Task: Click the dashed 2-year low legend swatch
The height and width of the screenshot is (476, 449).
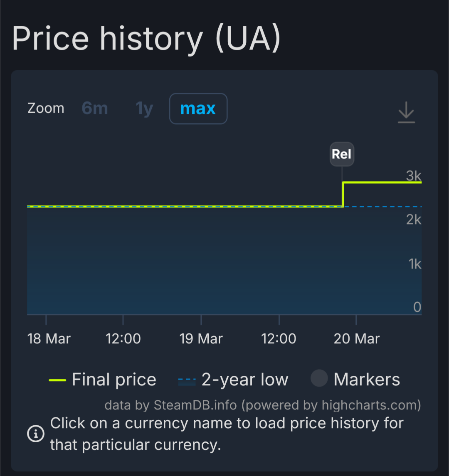Action: [x=187, y=380]
